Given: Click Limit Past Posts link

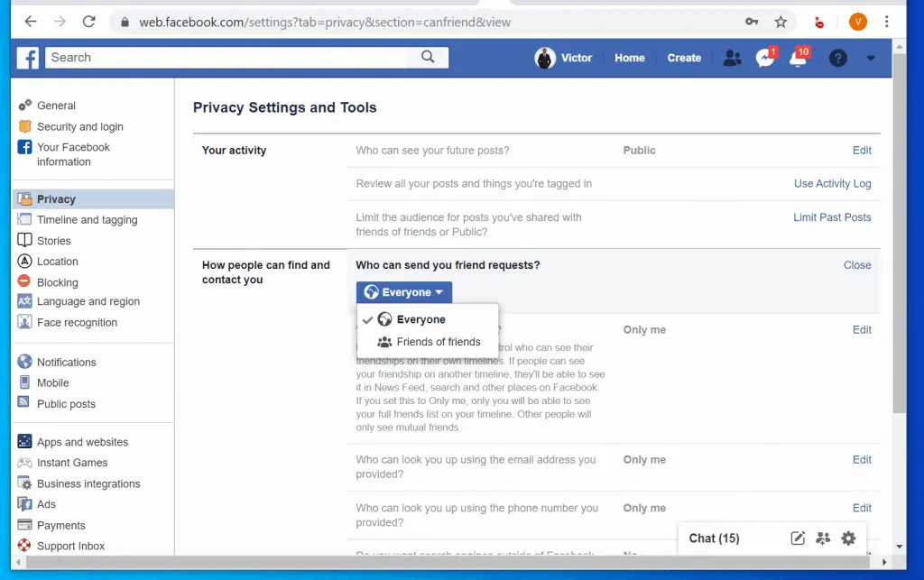Looking at the screenshot, I should [x=831, y=217].
